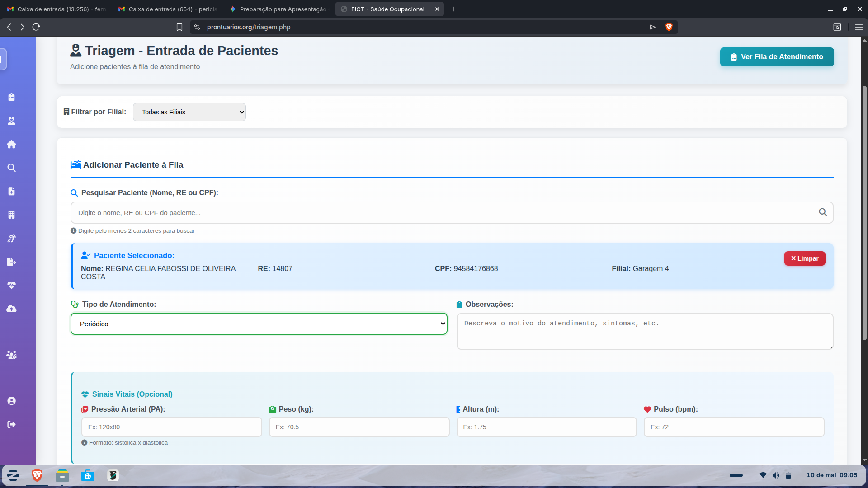
Task: Expand the Filtrar por Filial dropdown
Action: (x=189, y=112)
